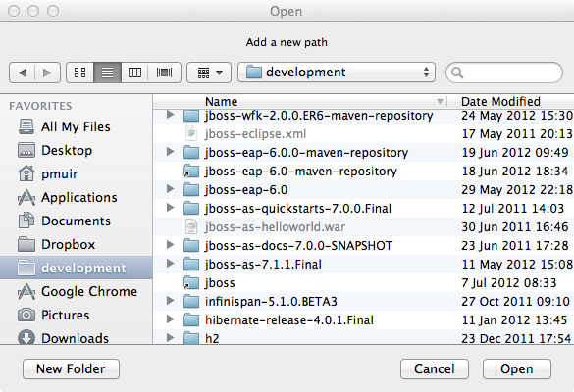Select jboss-as-7.1.1.Final folder name

(x=263, y=264)
